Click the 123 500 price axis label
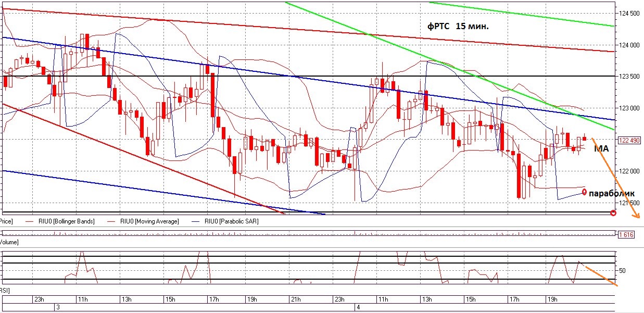The image size is (644, 313). tap(629, 77)
